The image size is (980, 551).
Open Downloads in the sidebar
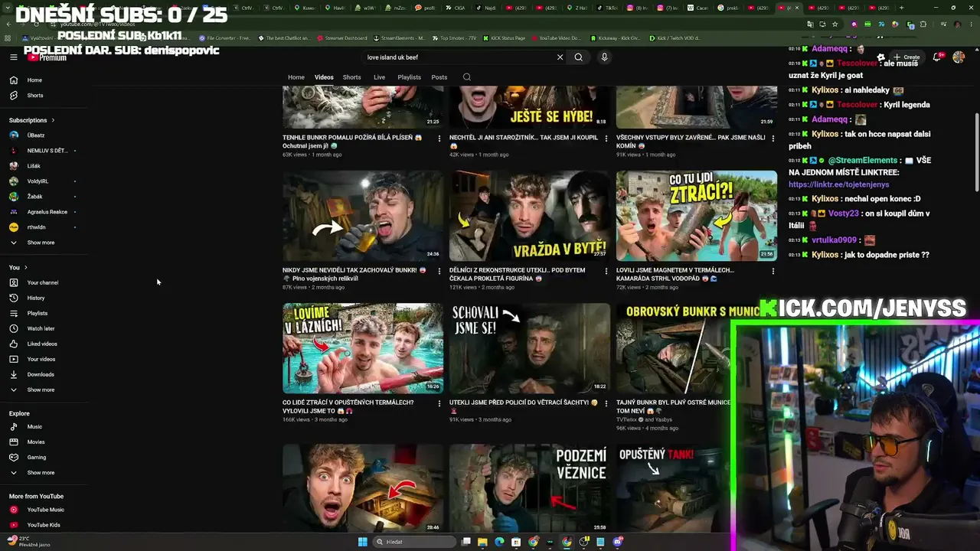(41, 374)
